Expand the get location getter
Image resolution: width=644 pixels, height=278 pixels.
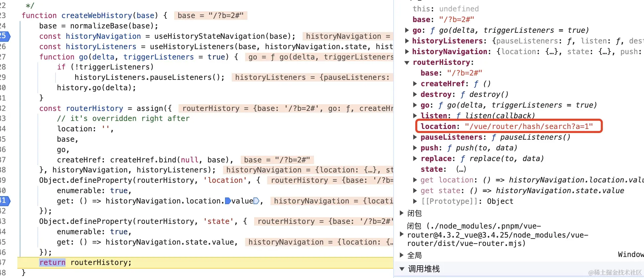tap(415, 180)
